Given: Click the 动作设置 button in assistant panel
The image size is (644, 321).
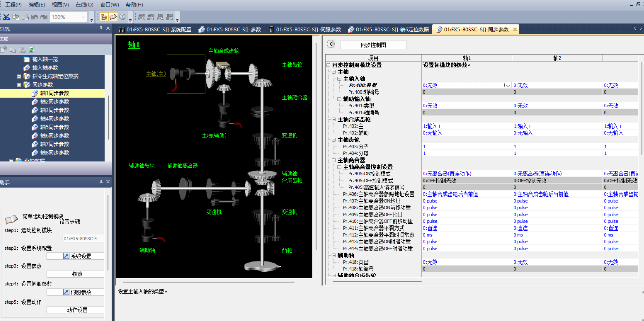Looking at the screenshot, I should click(x=77, y=310).
